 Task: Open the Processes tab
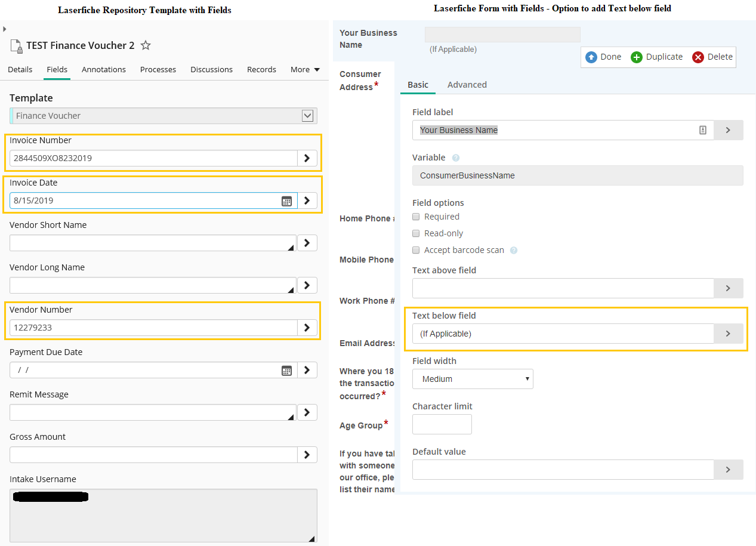pos(158,69)
